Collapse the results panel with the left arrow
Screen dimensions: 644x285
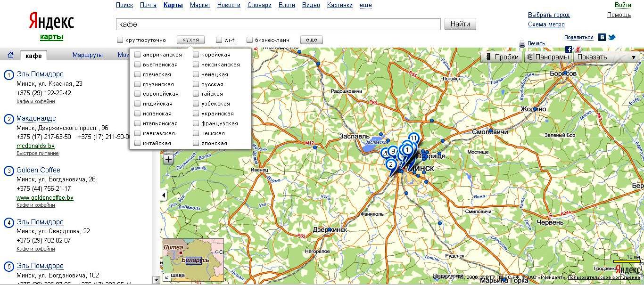coord(164,195)
